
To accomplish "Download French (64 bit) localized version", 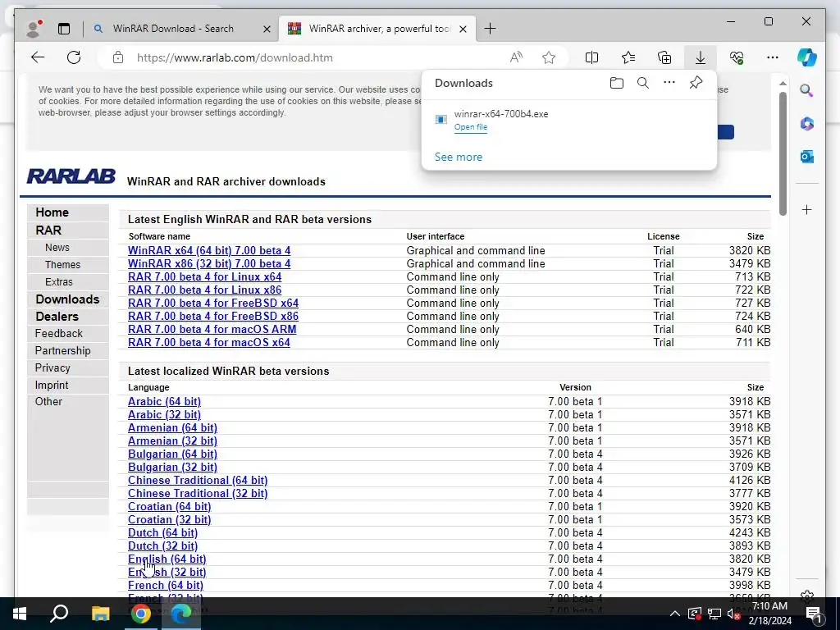I will coord(166,585).
